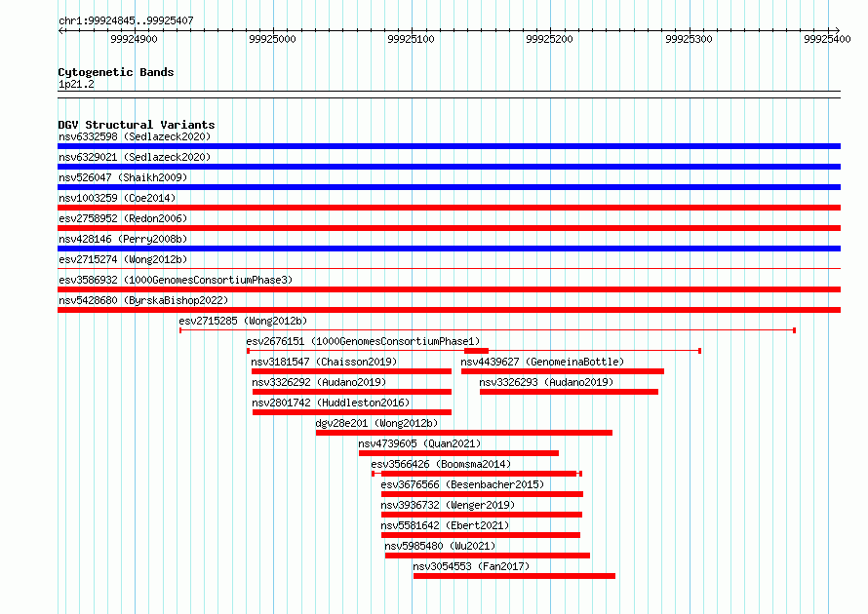
Task: Open the esv2758952 (Redon2006) label
Action: coord(123,218)
